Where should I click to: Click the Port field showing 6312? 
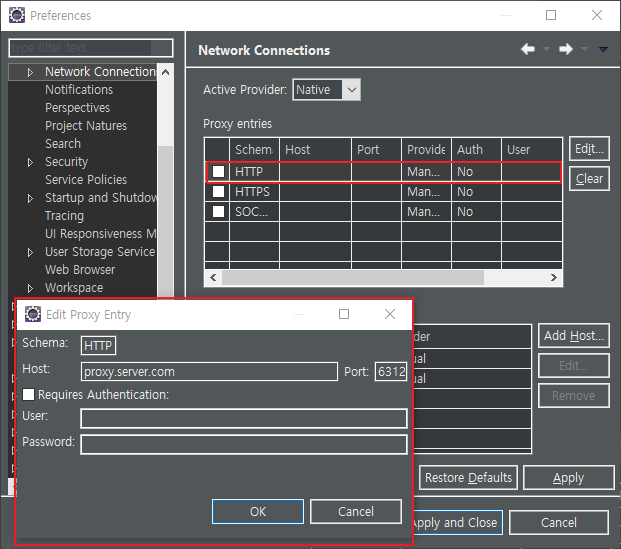pyautogui.click(x=391, y=372)
